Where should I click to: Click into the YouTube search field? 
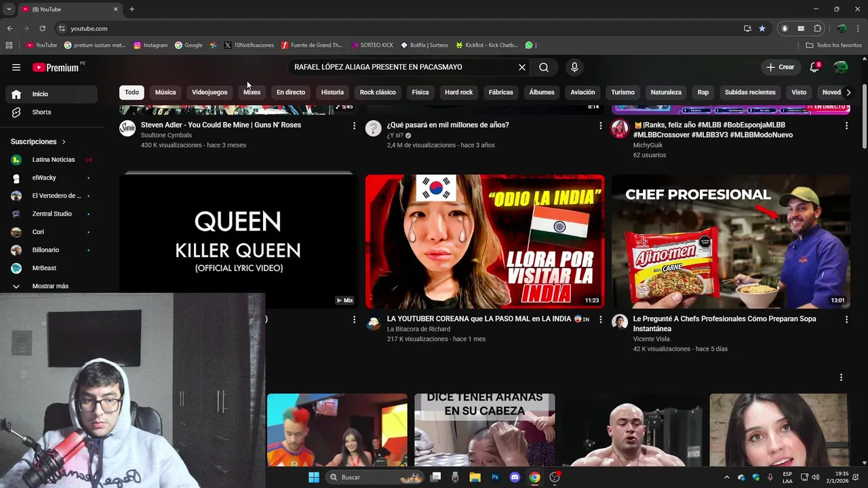pos(403,67)
